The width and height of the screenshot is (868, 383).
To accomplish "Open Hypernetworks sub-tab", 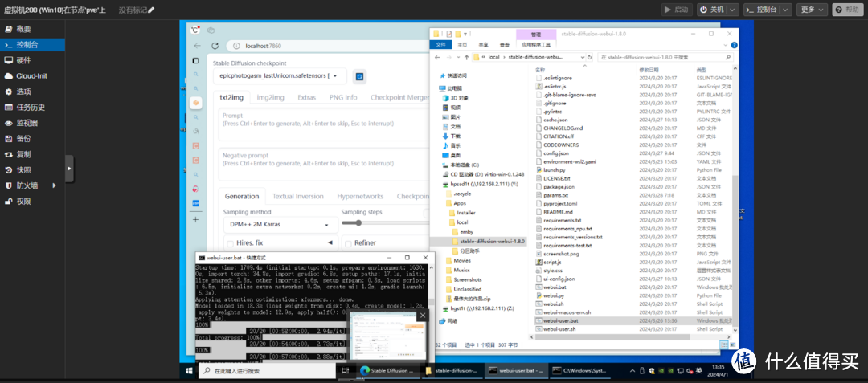I will (360, 196).
